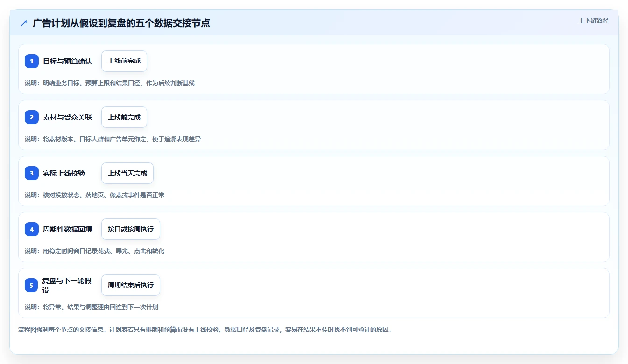Click description 将素材版本、目标人群和广告单元绑定

tap(113, 139)
